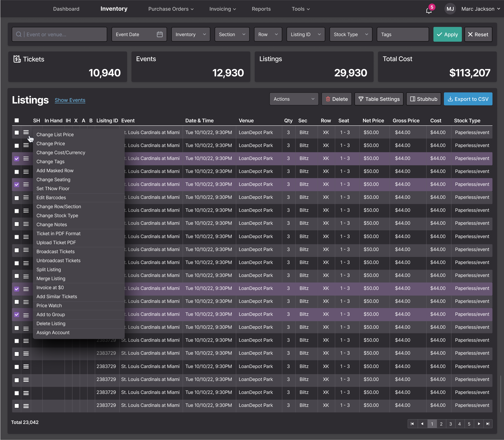
Task: Go to last page arrow icon
Action: pos(488,424)
